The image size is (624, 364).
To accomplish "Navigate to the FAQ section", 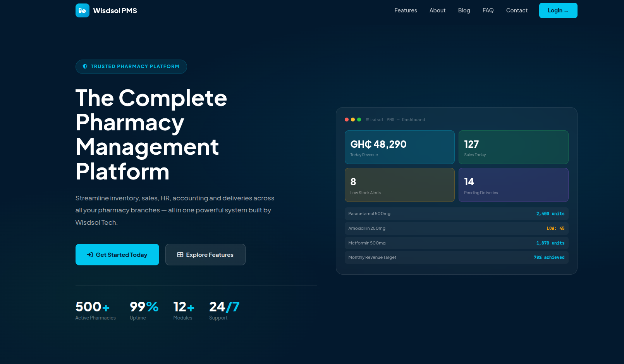I will pos(488,10).
